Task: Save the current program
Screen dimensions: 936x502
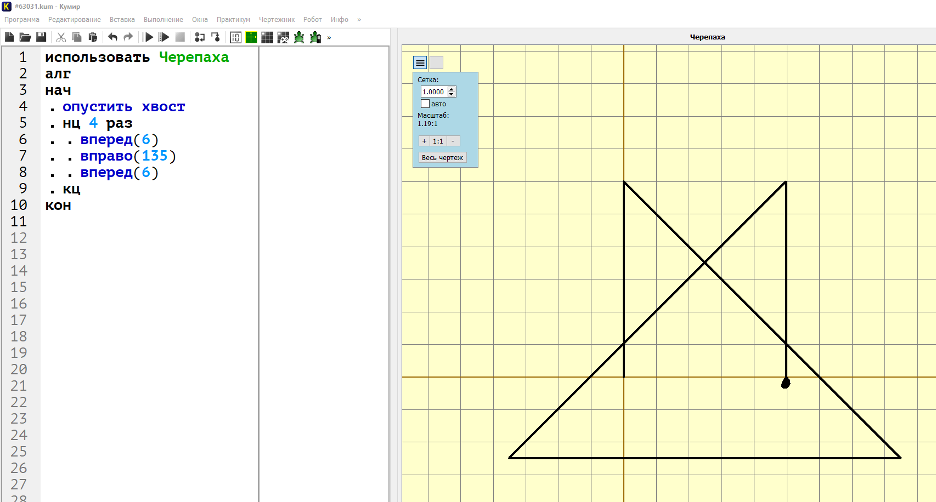Action: [x=41, y=37]
